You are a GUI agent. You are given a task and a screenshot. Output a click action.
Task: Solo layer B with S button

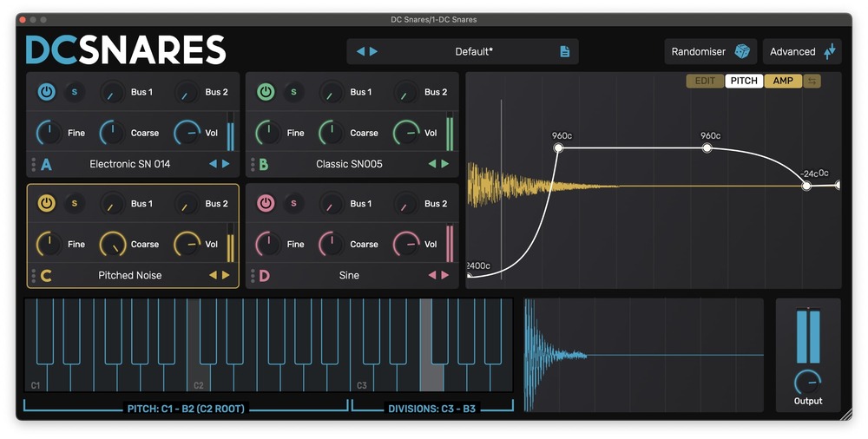click(293, 92)
